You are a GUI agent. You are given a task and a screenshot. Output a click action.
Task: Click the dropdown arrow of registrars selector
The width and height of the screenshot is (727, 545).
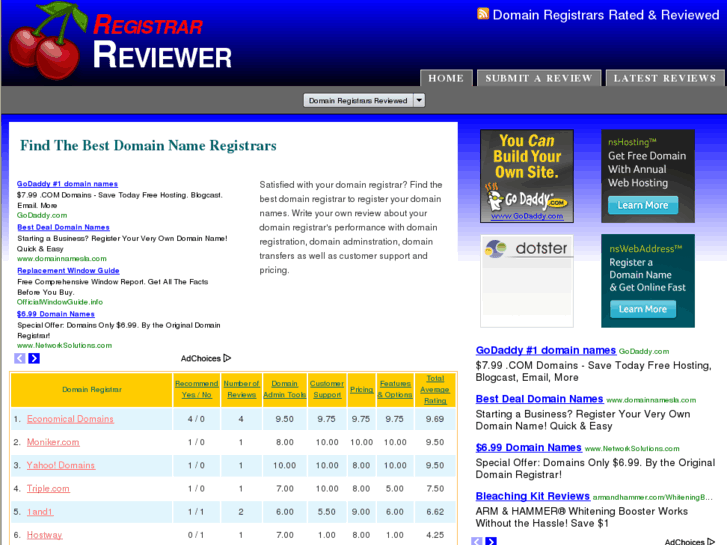(419, 100)
